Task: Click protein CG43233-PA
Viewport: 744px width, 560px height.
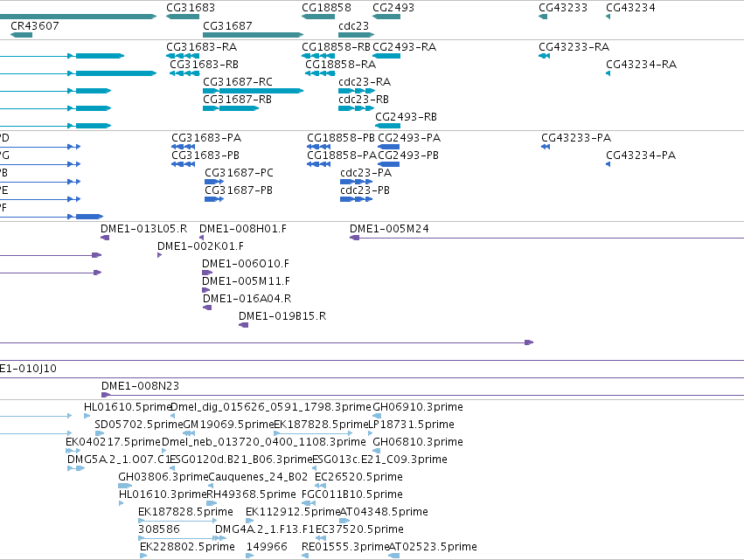Action: point(546,147)
